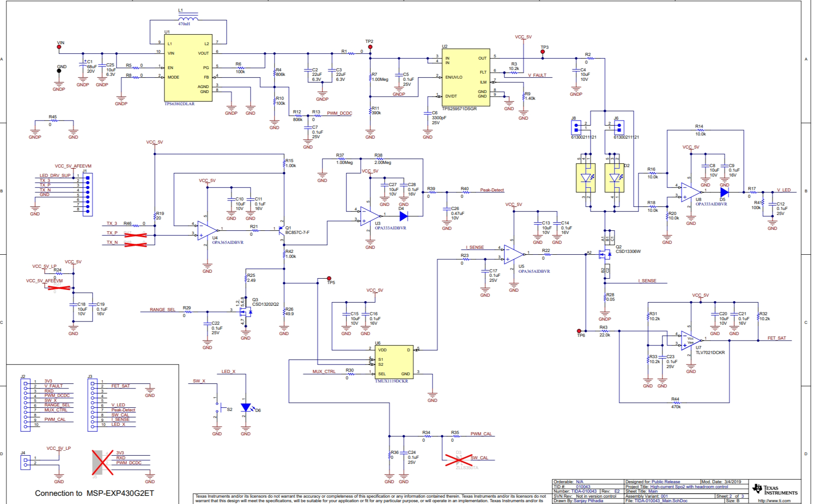Select 'SVN Rev: Not in version control' field
This screenshot has height=504, width=816.
tap(585, 496)
